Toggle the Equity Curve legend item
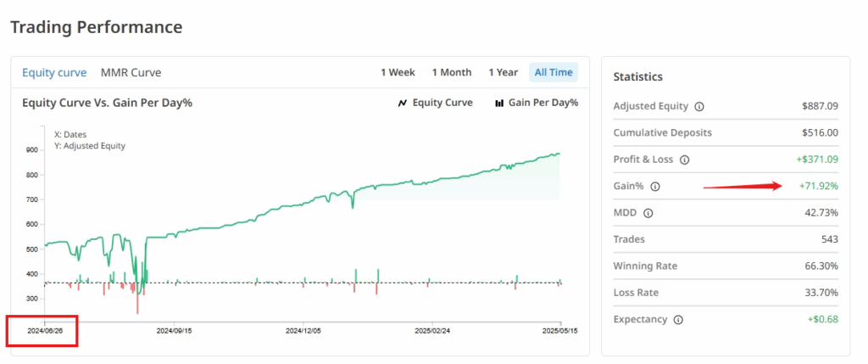Screen dimensions: 868x364 435,103
